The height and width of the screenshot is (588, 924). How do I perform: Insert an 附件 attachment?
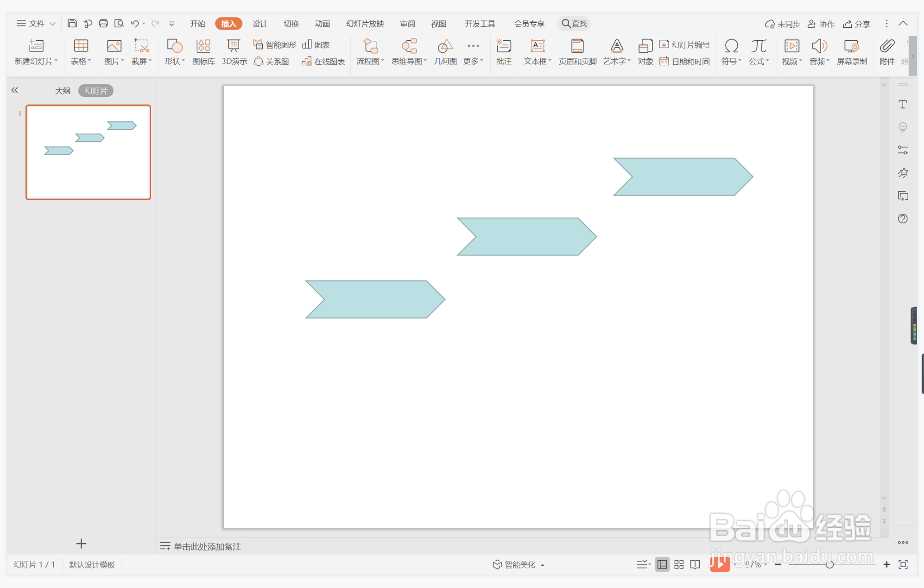pos(887,52)
